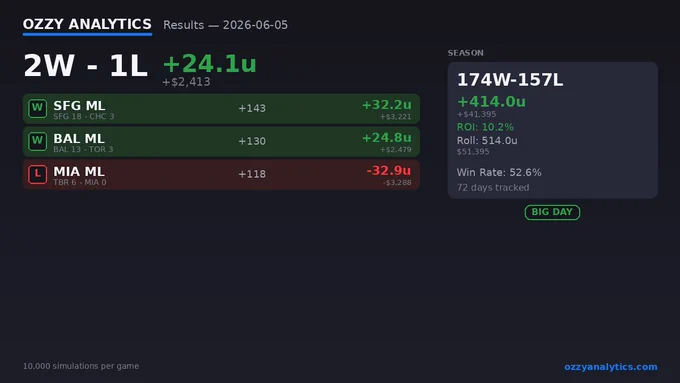Click the 'ROI: 10.2%' stat

coord(485,127)
